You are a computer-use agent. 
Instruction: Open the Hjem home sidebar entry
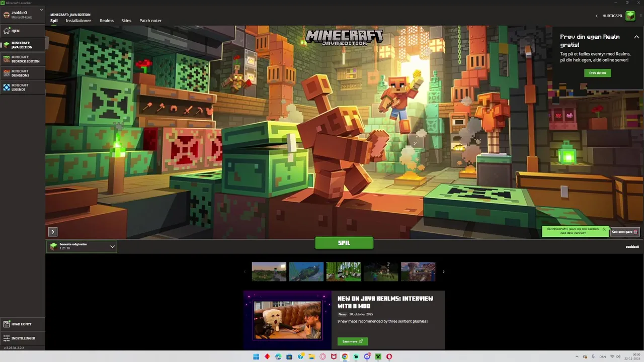click(23, 31)
